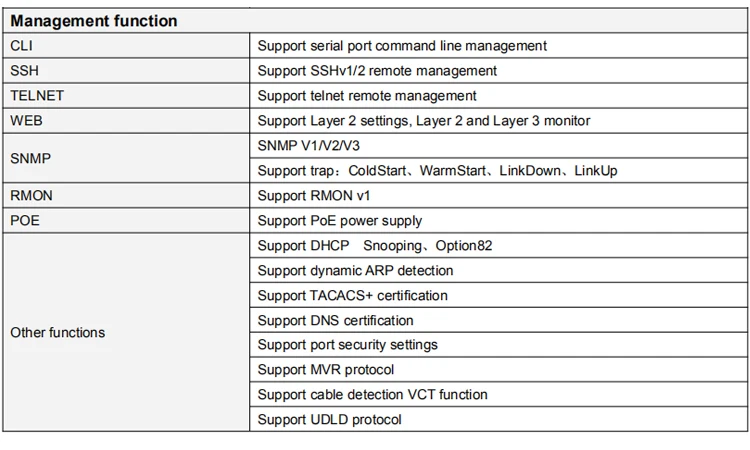Click the Other functions cell
The width and height of the screenshot is (750, 450).
point(57,332)
